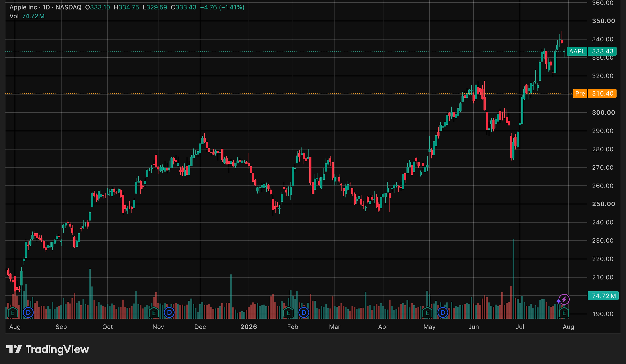Open the earnings E marker before November

(x=154, y=312)
